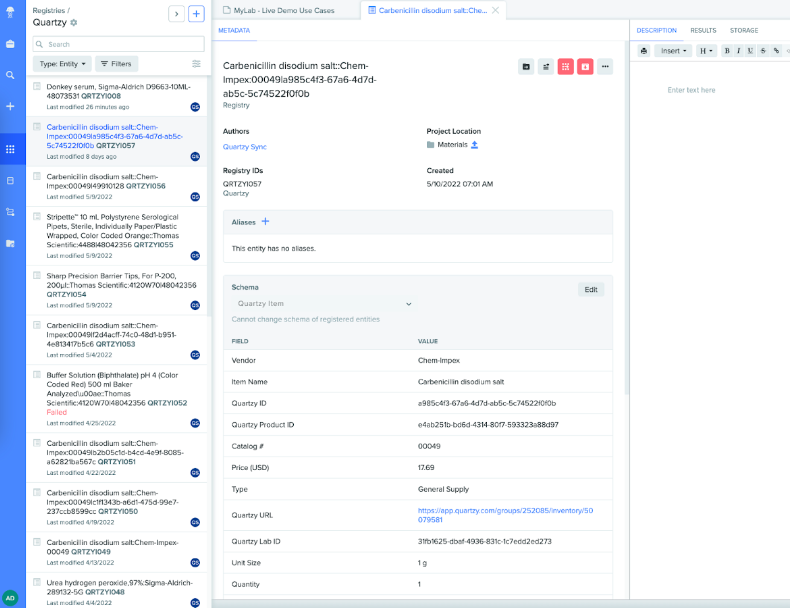This screenshot has width=790, height=608.
Task: Click the blue plus button beside Quartzy
Action: [196, 14]
